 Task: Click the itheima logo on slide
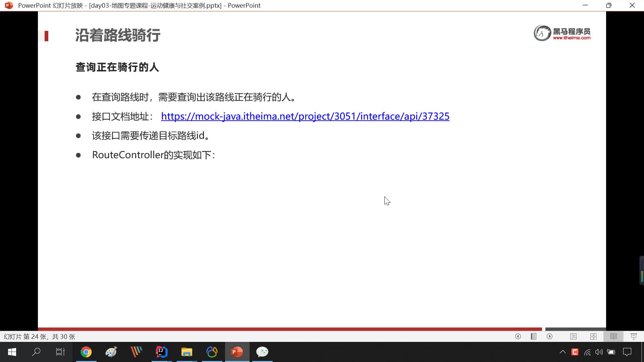(562, 33)
